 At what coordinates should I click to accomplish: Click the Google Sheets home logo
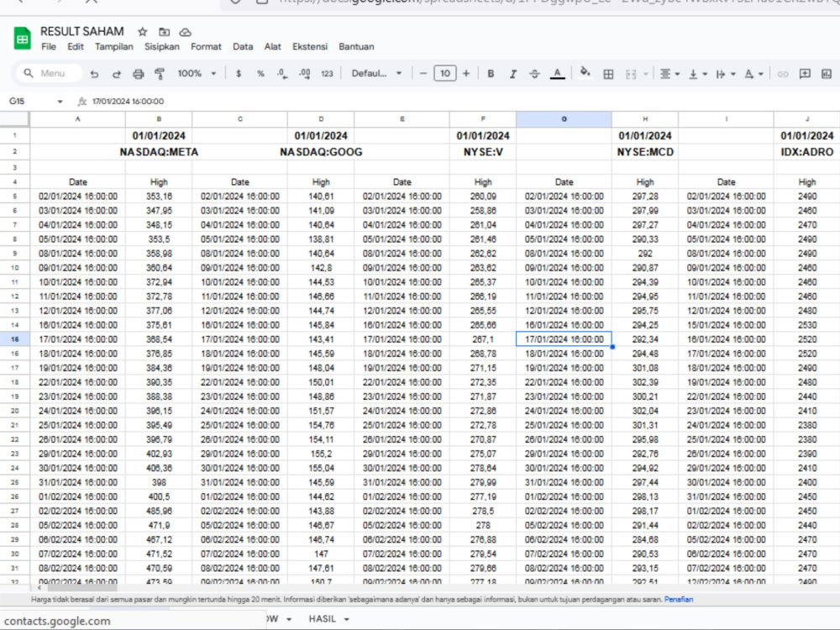[x=23, y=39]
